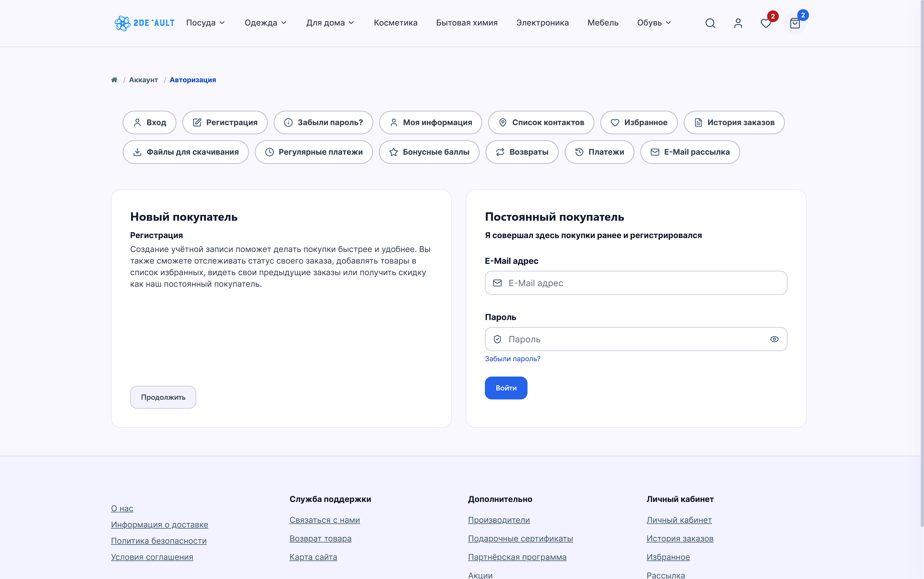The width and height of the screenshot is (924, 579).
Task: Open the Электроника category
Action: 543,23
